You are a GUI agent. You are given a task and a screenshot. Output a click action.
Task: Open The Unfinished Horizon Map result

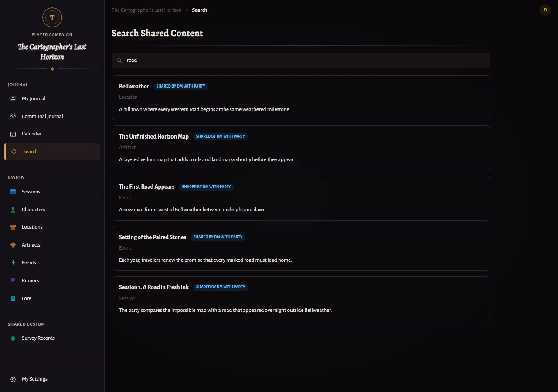pyautogui.click(x=301, y=148)
